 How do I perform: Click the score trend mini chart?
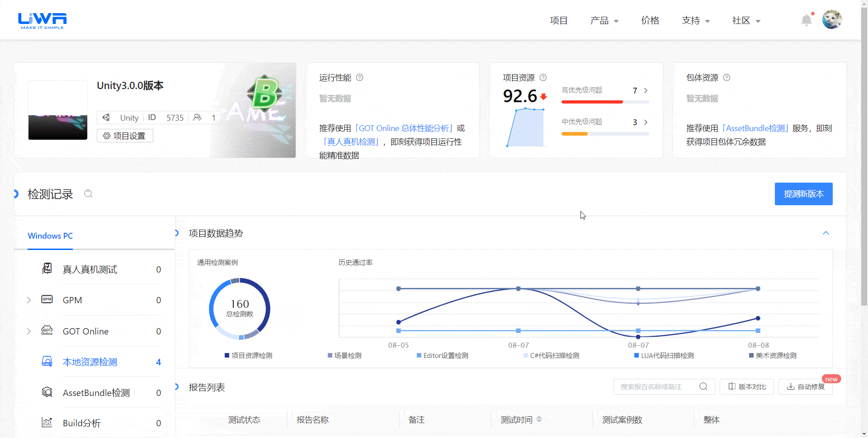(525, 127)
